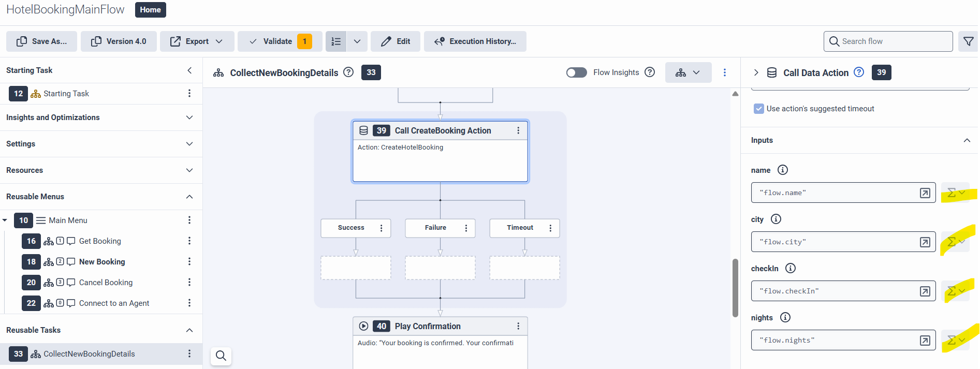This screenshot has height=369, width=980.
Task: Toggle Flow Insights switch
Action: 576,72
